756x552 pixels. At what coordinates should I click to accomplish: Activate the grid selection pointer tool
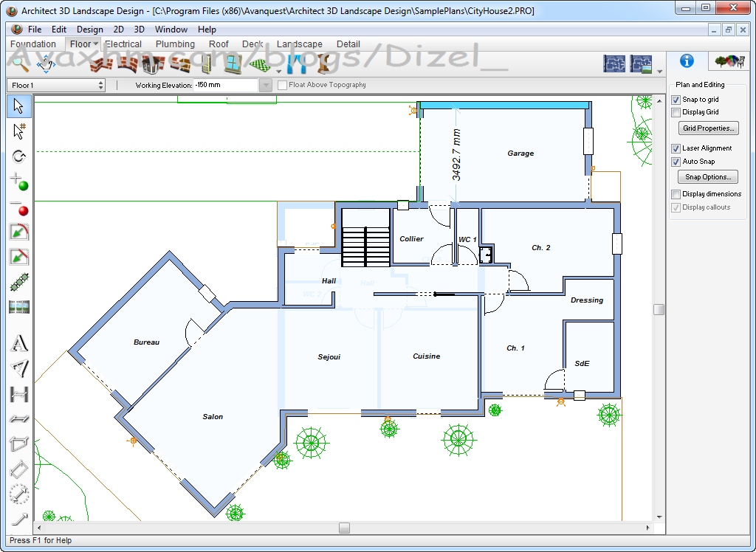pyautogui.click(x=18, y=131)
